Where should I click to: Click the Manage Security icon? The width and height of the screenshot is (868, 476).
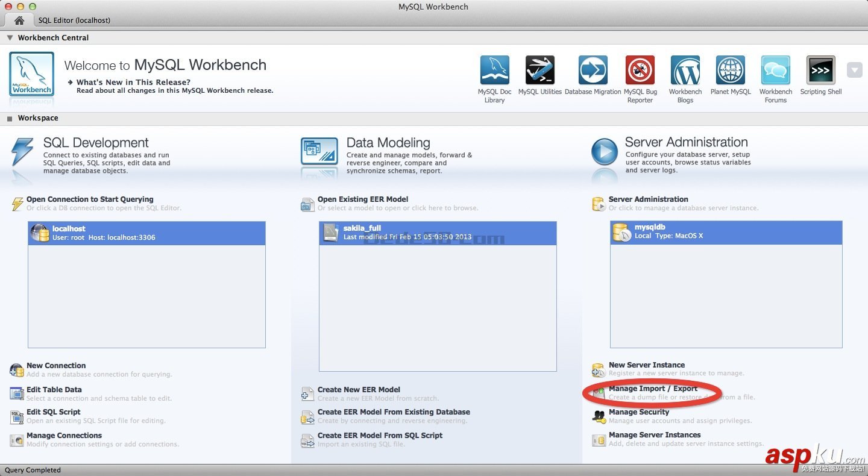click(599, 416)
